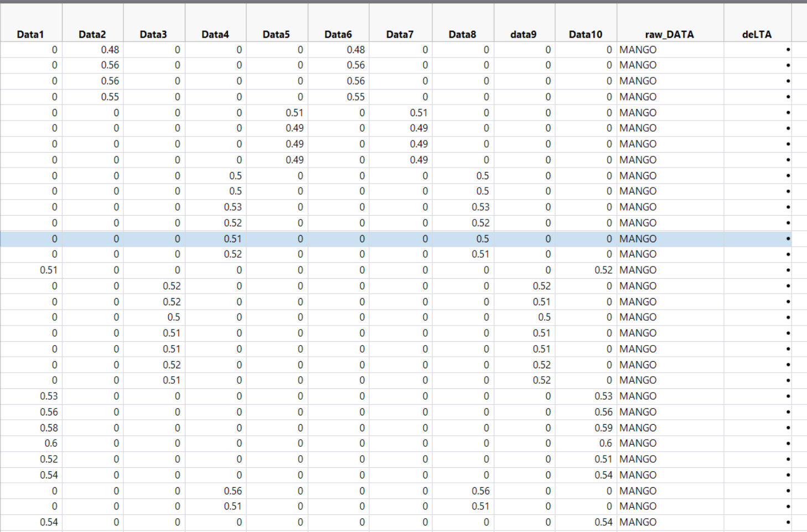Click a missing-value dot in the deLTA column
The height and width of the screenshot is (532, 807).
coord(789,49)
